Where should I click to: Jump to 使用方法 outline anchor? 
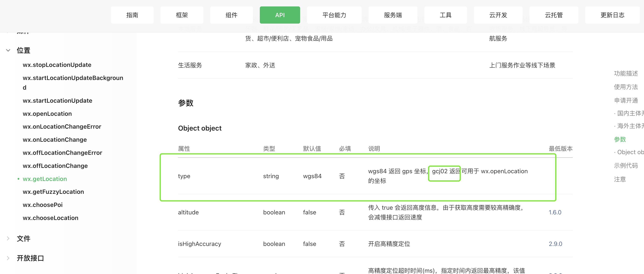click(x=626, y=87)
